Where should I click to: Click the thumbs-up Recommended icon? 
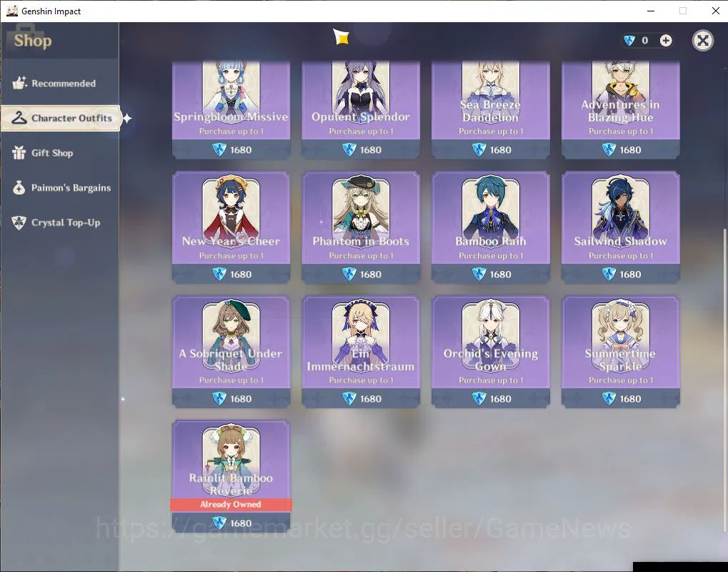(x=19, y=83)
